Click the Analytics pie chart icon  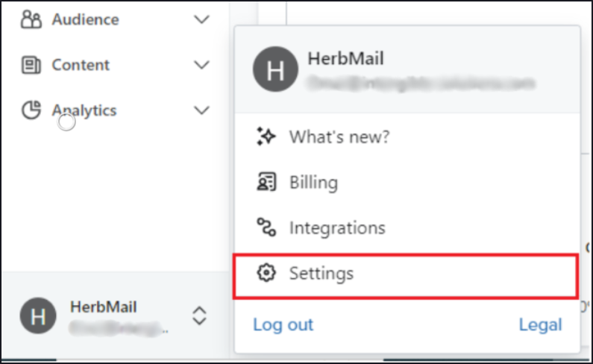click(31, 110)
